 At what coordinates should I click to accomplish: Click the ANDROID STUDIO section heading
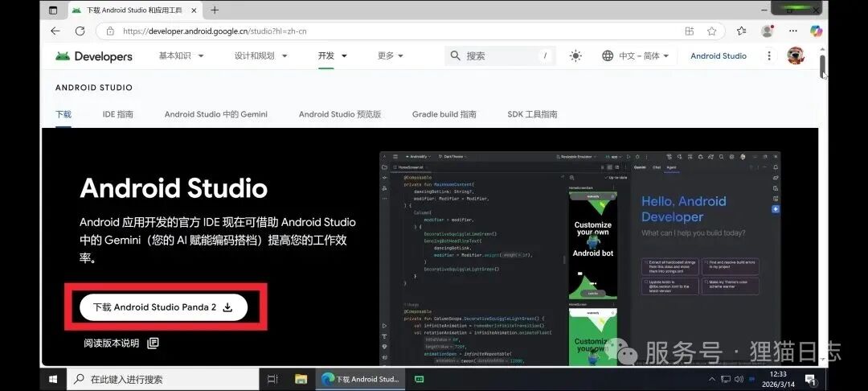tap(93, 88)
